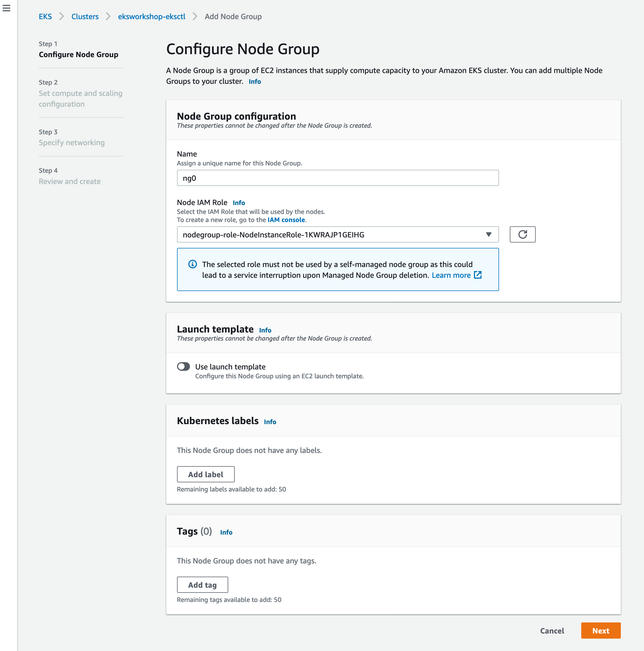Expand the Node IAM Role dropdown
Screen dimensions: 644x651
337,234
